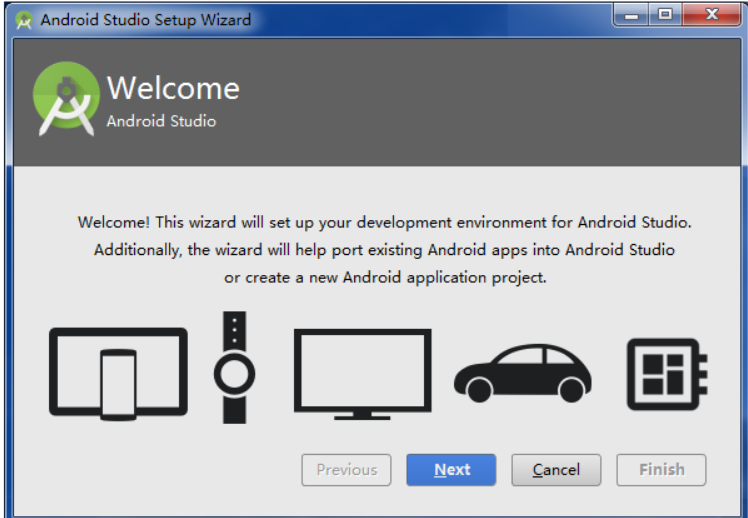748x518 pixels.
Task: Click the 'Android Studio Setup Wizard' window title
Action: coord(145,20)
